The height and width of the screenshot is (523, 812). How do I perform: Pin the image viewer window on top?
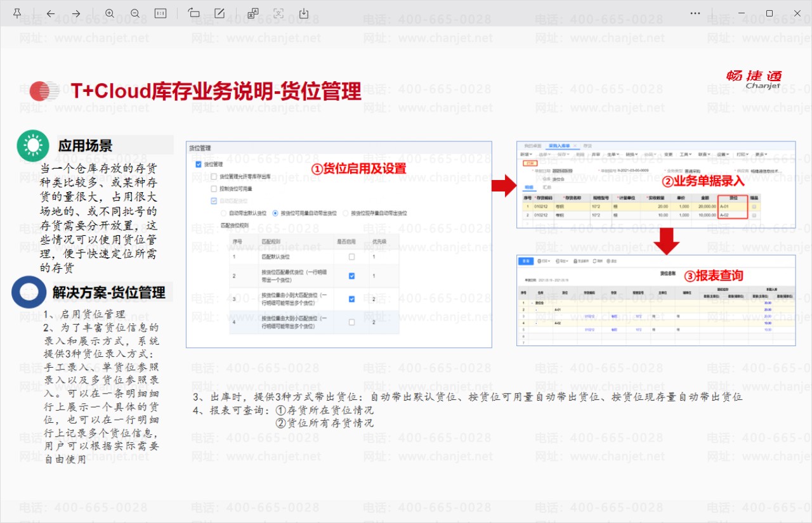(x=17, y=13)
